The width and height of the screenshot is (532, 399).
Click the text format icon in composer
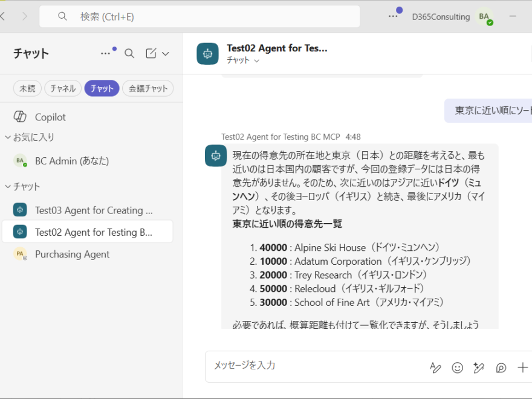(x=435, y=368)
